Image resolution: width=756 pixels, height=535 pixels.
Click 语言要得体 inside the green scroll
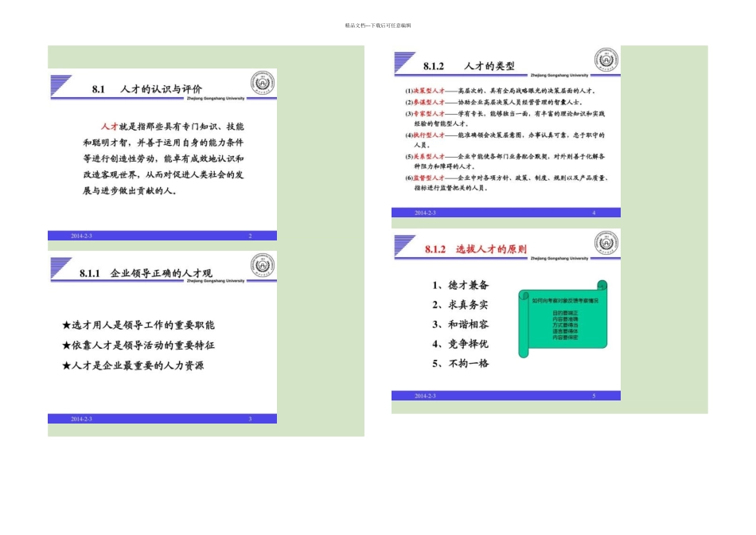[565, 331]
